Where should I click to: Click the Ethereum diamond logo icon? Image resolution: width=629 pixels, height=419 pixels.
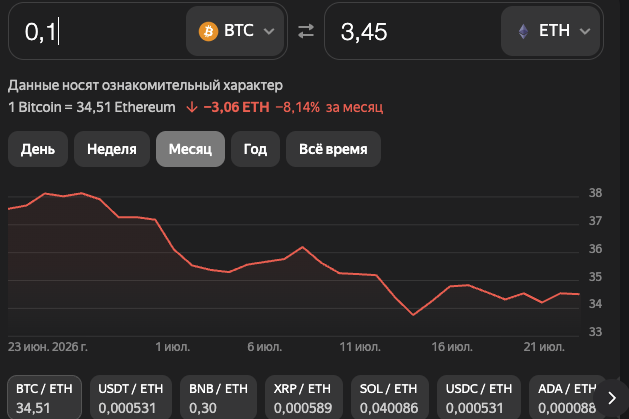523,31
